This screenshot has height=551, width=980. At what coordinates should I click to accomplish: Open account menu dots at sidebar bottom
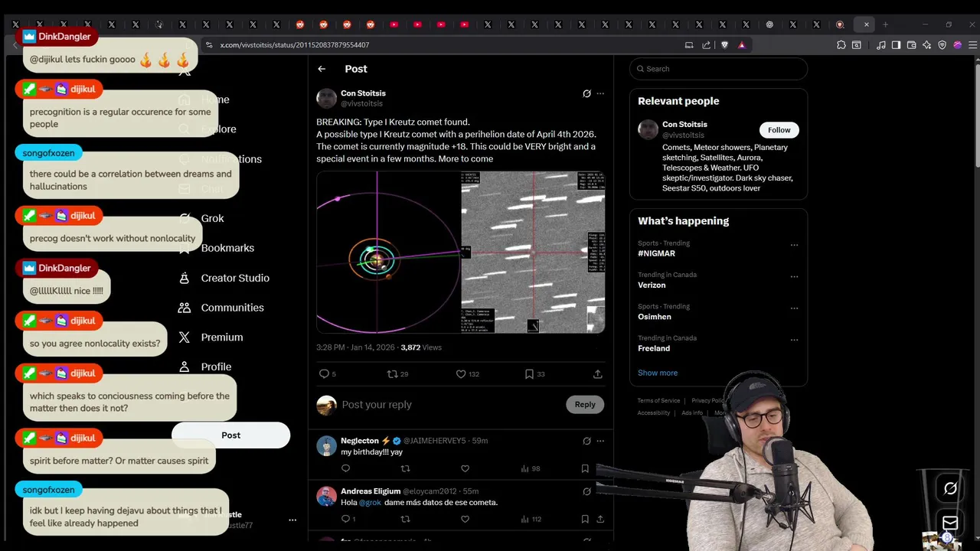click(292, 520)
